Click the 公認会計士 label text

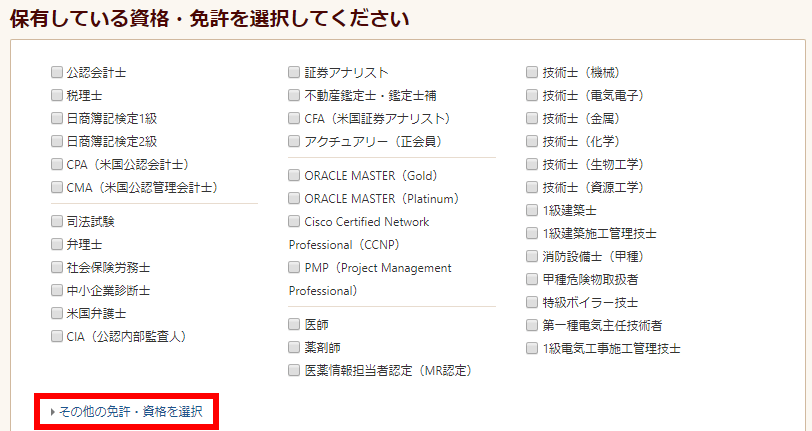(x=96, y=73)
